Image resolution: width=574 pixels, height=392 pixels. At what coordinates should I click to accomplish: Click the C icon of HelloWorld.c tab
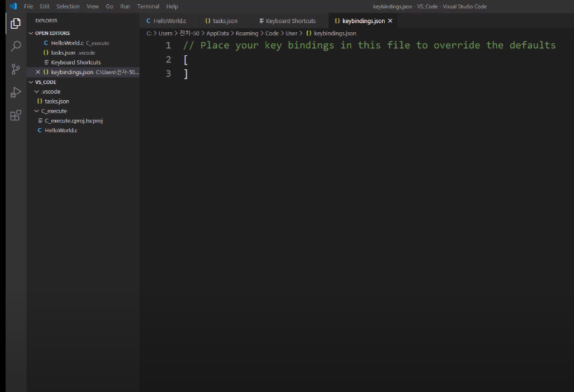click(149, 21)
